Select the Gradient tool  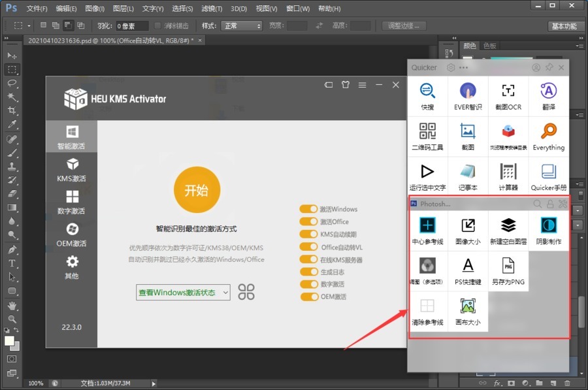click(x=12, y=208)
